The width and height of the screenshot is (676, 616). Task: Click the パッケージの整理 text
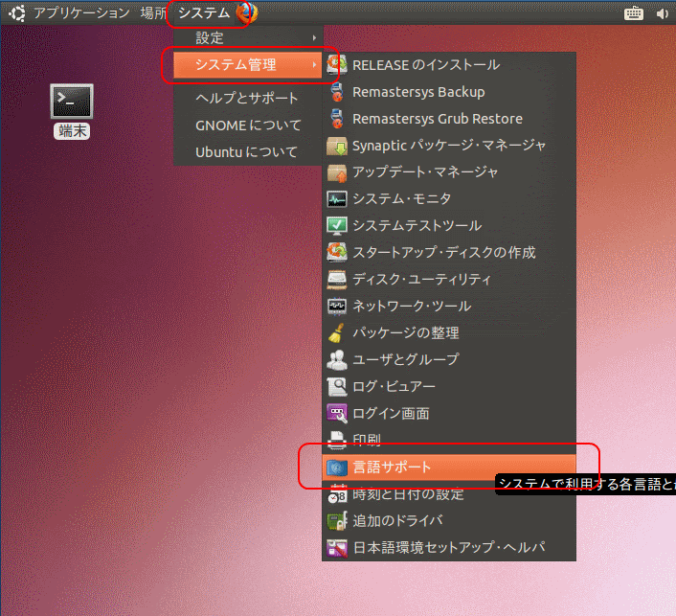406,333
